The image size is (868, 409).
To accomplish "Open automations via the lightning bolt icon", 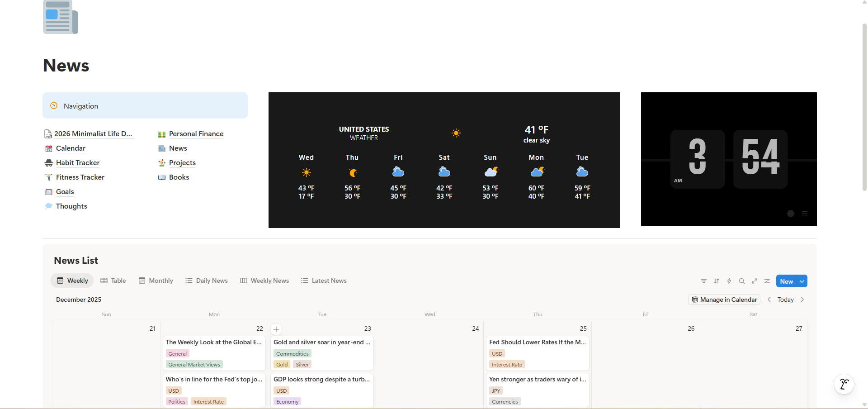I will [729, 281].
